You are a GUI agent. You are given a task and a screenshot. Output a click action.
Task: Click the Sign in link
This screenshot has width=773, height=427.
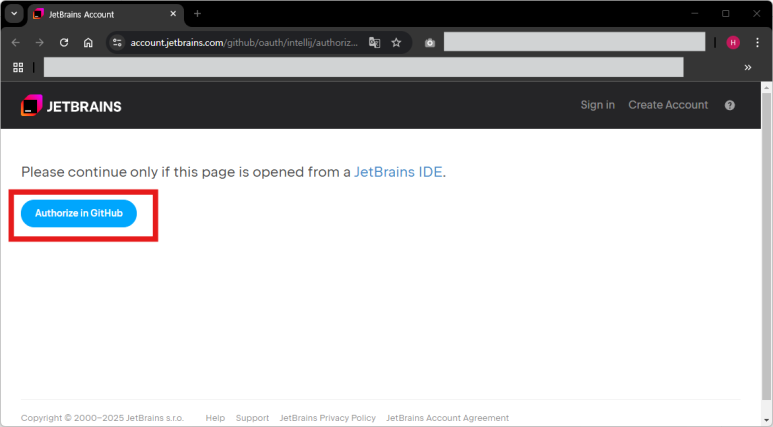(x=597, y=105)
